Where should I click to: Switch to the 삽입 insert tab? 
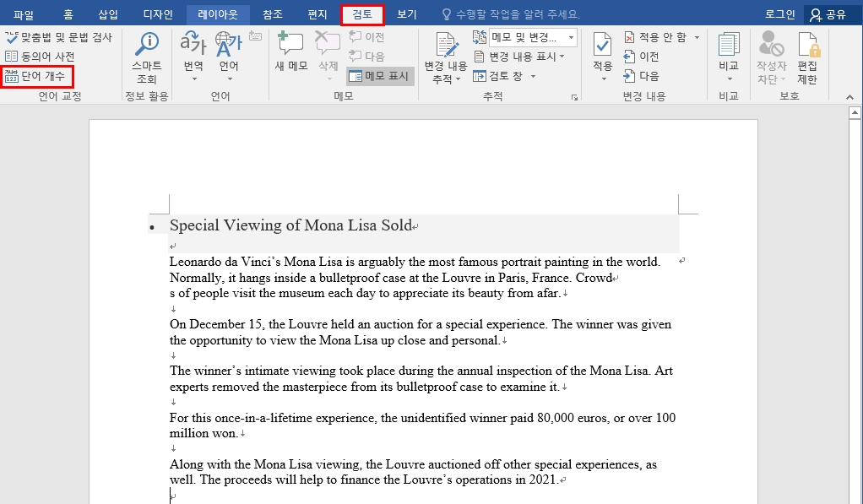[x=108, y=14]
